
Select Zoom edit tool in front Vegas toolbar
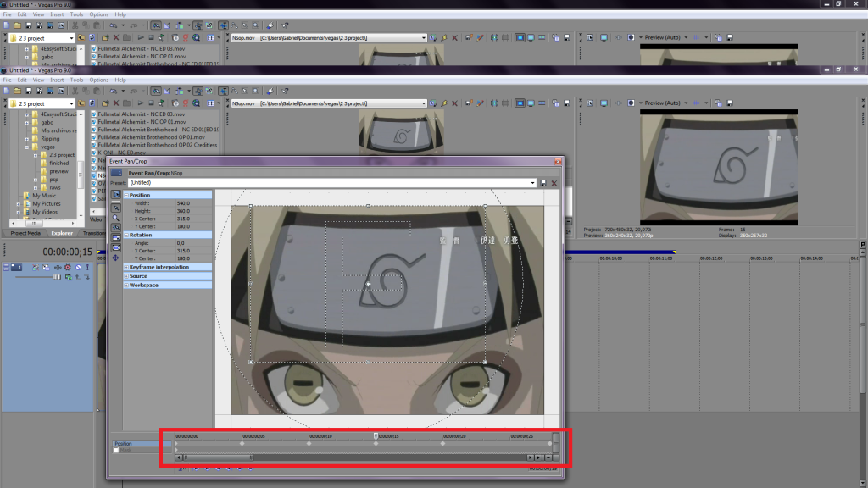[256, 91]
